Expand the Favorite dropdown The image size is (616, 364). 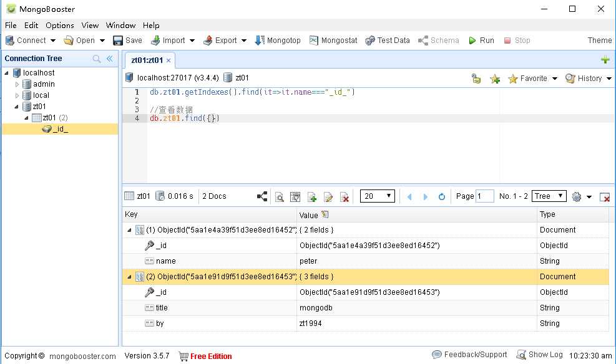point(555,79)
